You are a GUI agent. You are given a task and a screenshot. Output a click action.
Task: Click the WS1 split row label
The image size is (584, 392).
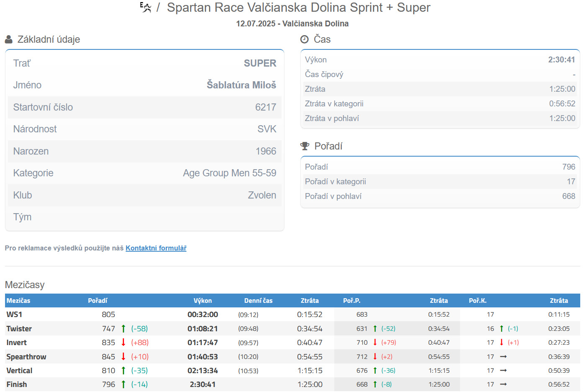tap(14, 315)
